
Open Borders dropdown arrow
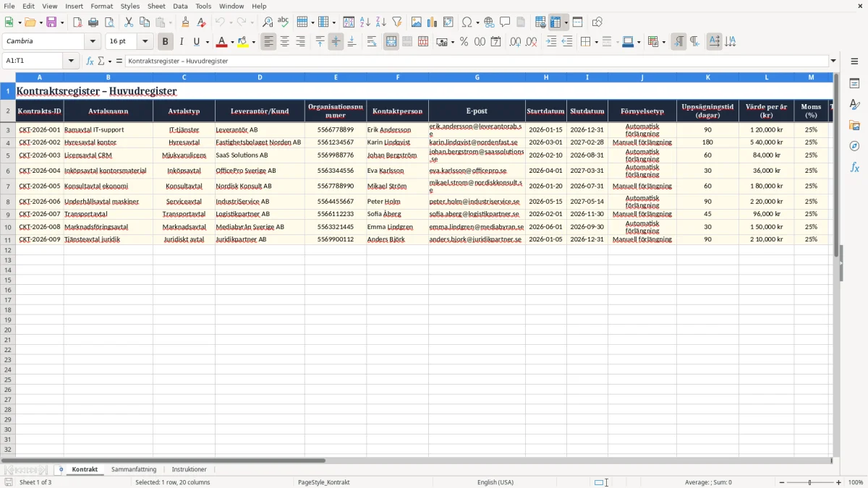[x=595, y=42]
